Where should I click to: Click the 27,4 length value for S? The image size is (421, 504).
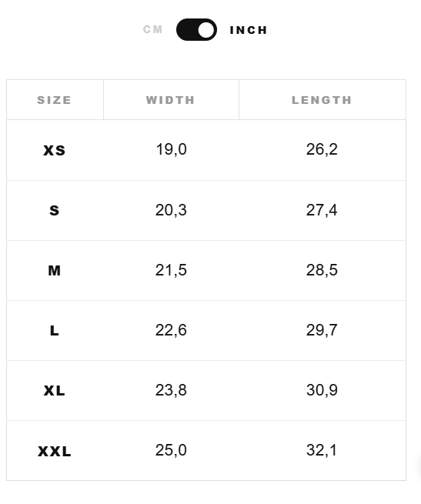[x=322, y=210]
